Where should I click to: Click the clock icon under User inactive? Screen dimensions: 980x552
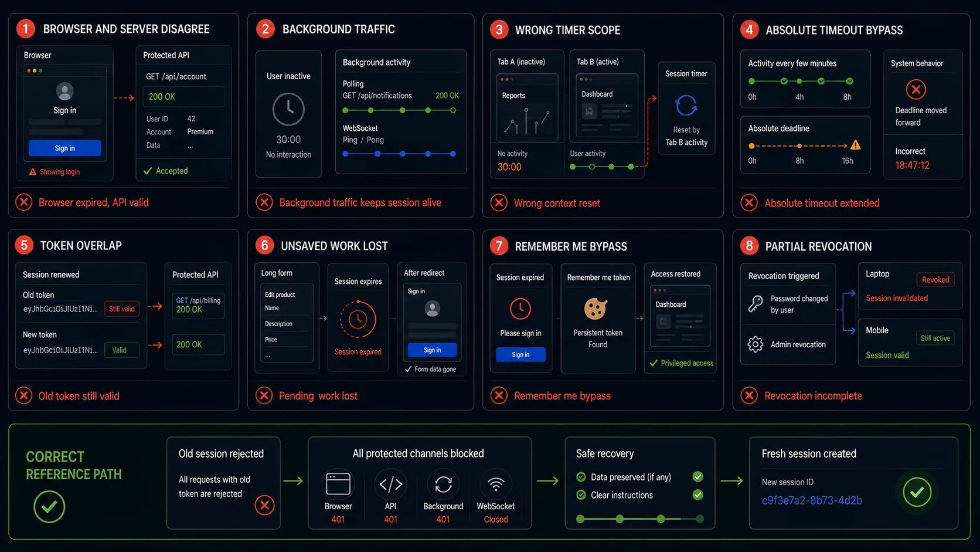click(x=289, y=109)
